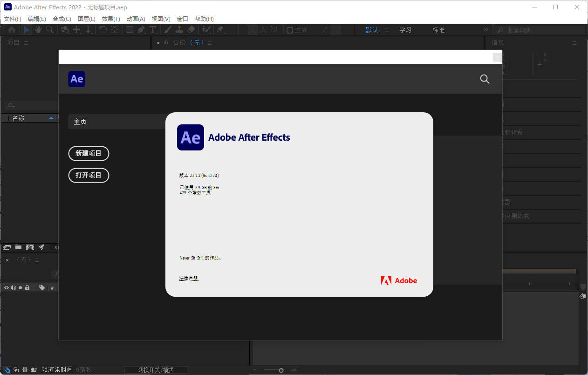Open the 项目 panel menu

pyautogui.click(x=26, y=43)
